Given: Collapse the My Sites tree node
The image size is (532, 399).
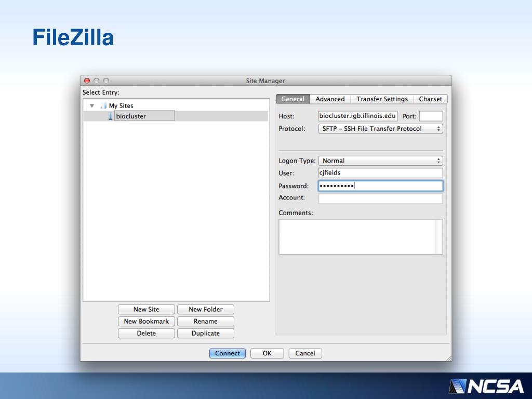Looking at the screenshot, I should [91, 106].
